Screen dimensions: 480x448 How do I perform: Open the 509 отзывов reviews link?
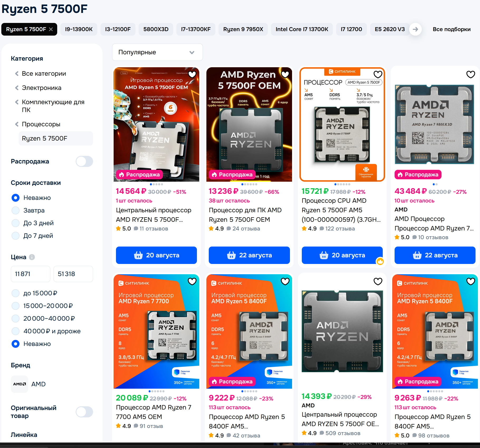(x=340, y=433)
